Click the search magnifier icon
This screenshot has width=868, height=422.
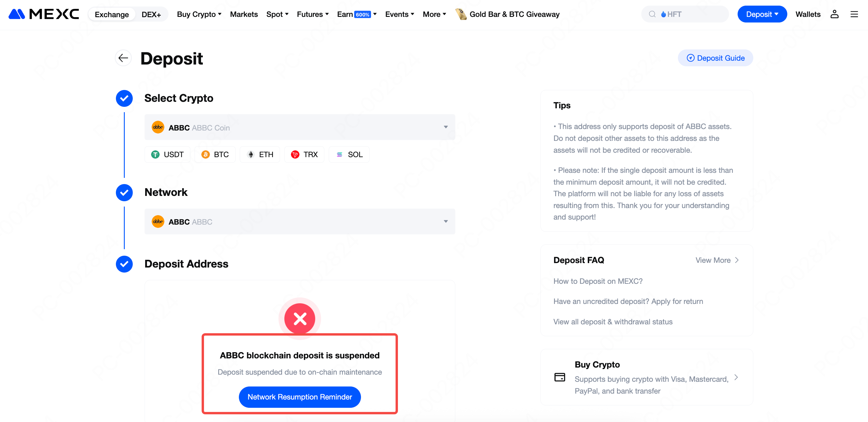click(652, 14)
